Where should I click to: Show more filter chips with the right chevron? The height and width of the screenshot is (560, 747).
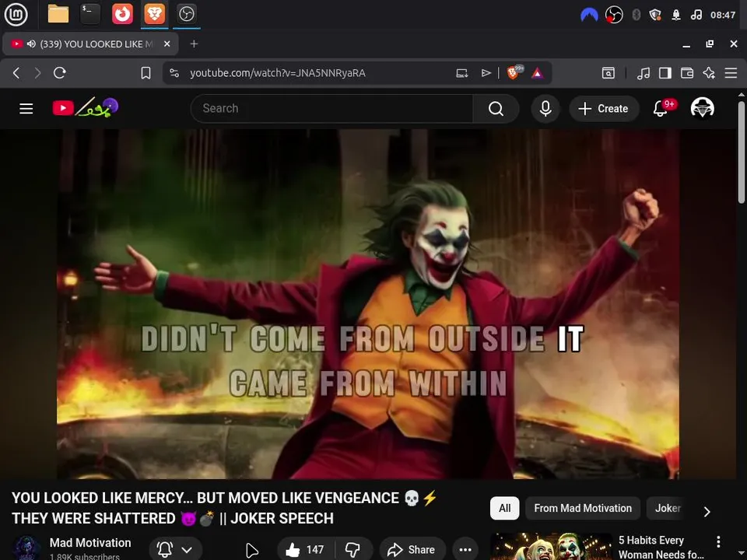[707, 512]
